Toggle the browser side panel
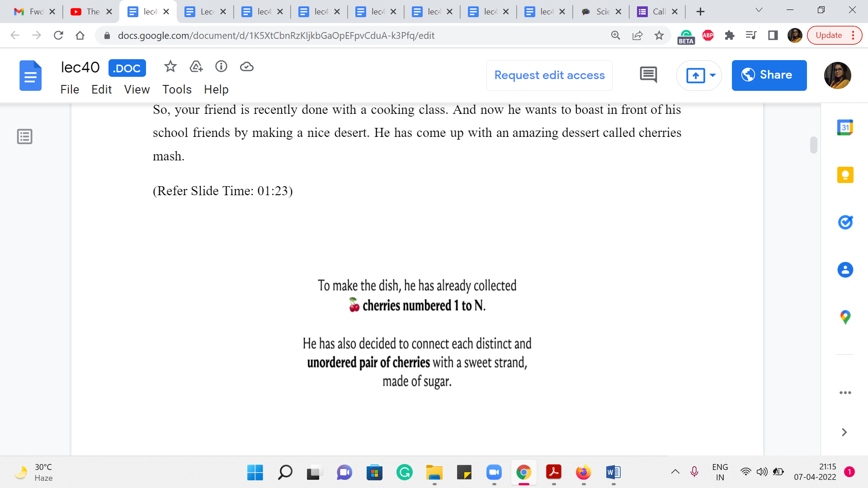The width and height of the screenshot is (868, 488). (x=773, y=35)
